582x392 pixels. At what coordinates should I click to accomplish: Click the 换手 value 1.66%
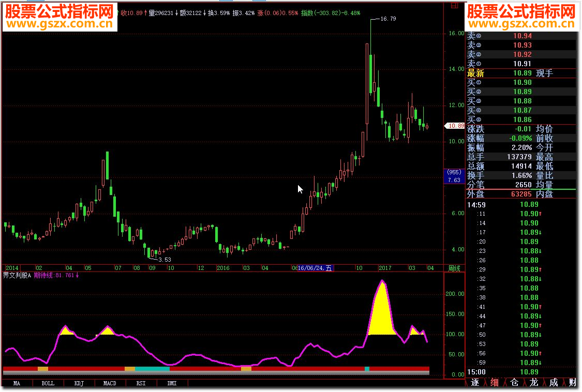coord(521,175)
